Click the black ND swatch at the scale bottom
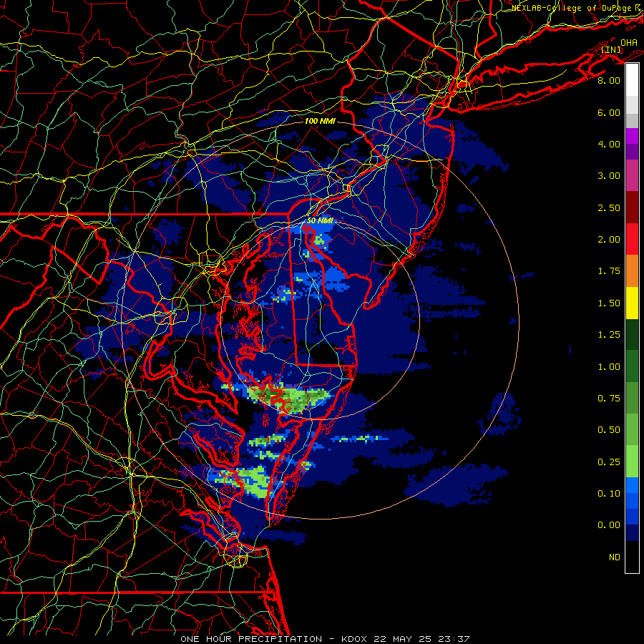Screen dimensions: 644x644 (632, 557)
